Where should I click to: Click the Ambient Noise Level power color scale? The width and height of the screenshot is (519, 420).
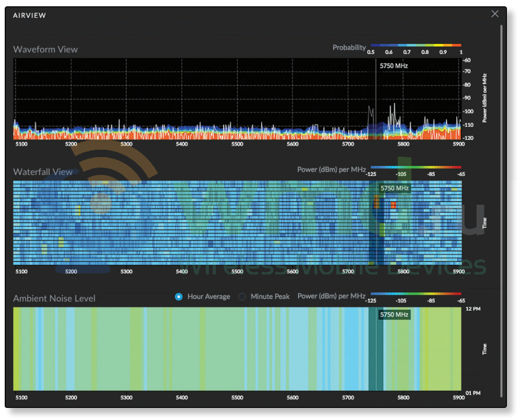coord(416,294)
